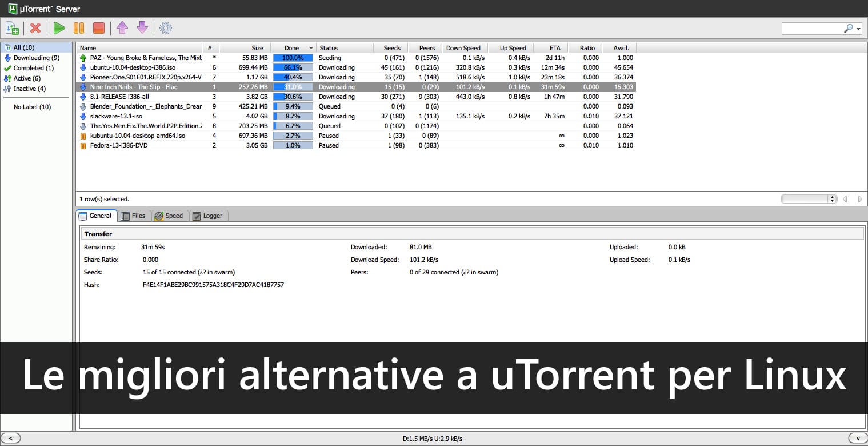Click the ubuntu-10.04 progress bar
Screen dimensions: 868x446
pyautogui.click(x=293, y=67)
